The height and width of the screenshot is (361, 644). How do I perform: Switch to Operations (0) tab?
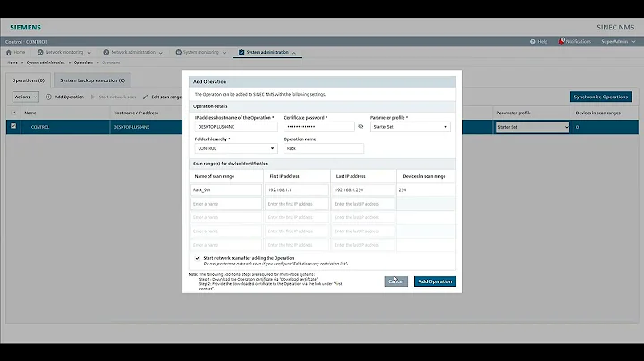pos(28,80)
